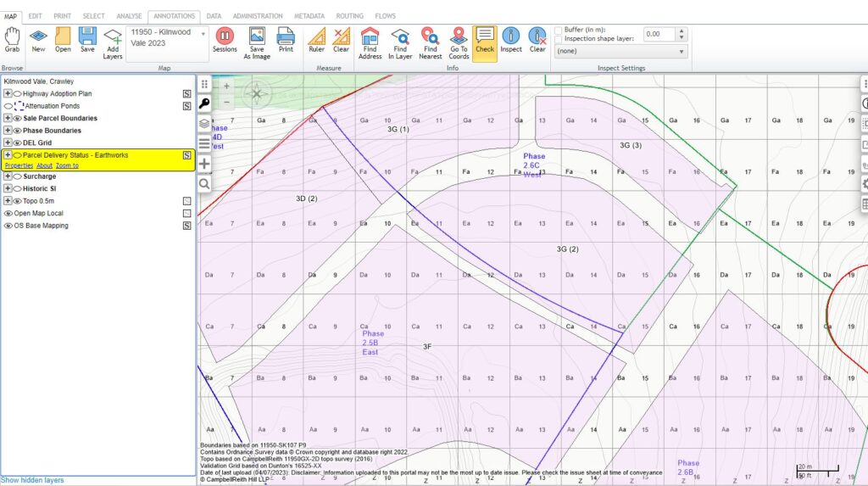Open the DATA tab
The image size is (868, 486).
pyautogui.click(x=214, y=16)
